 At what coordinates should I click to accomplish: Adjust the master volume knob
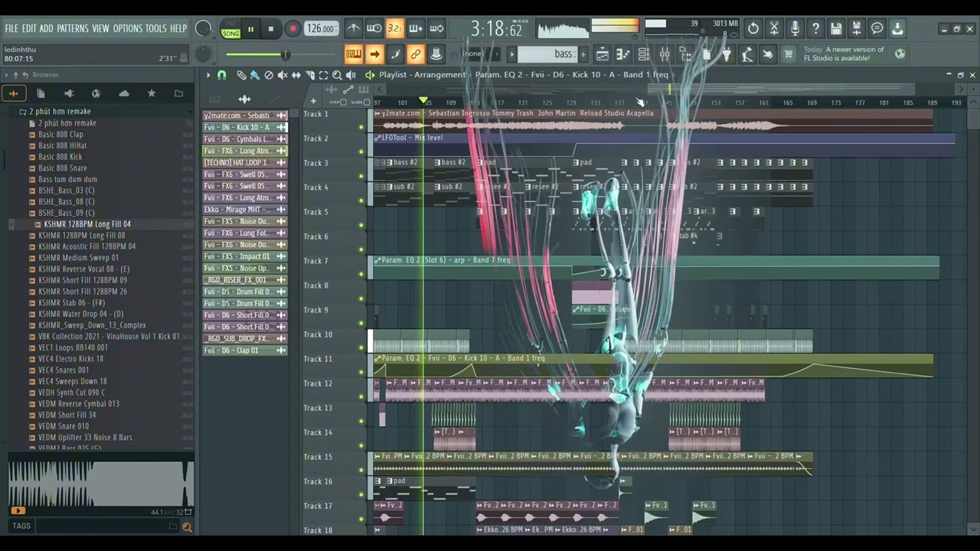(204, 29)
